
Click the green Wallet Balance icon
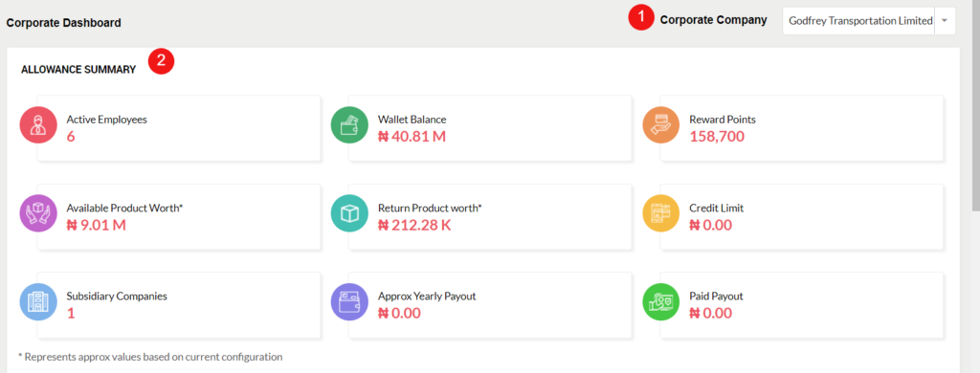coord(349,125)
